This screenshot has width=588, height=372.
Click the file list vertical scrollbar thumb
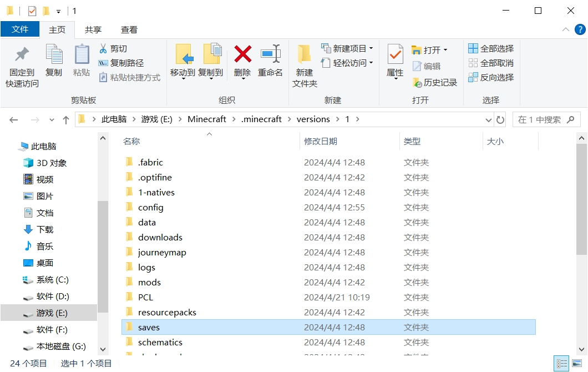coord(581,199)
